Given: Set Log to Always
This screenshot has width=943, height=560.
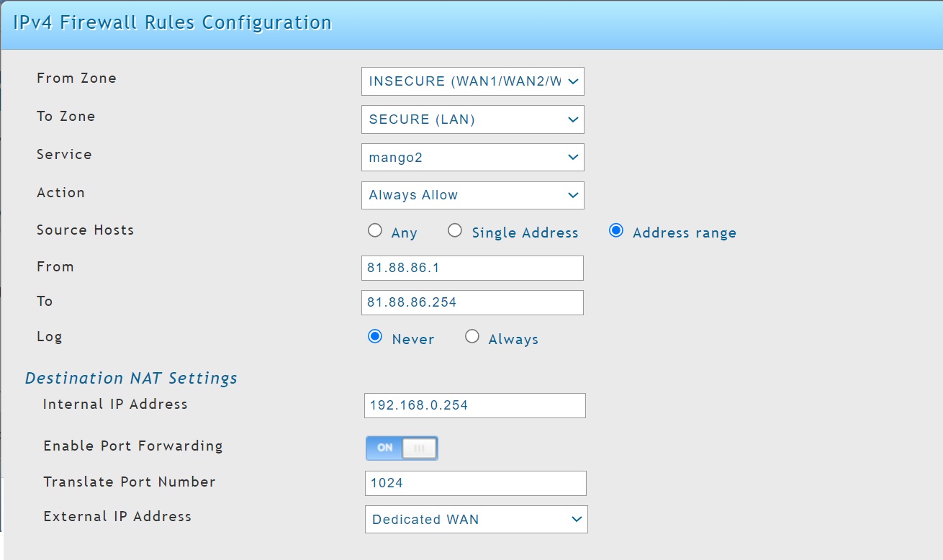Looking at the screenshot, I should pos(471,336).
